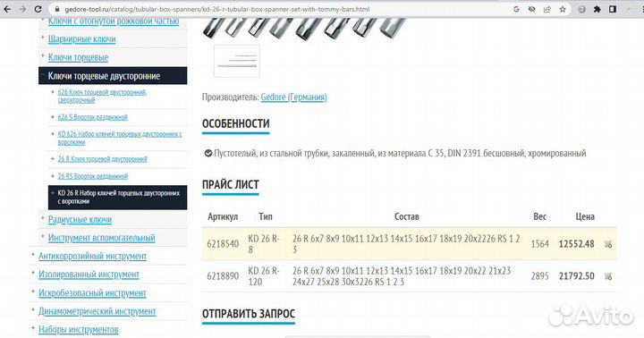Open Ключи с отогнутой рожковой частью
Viewport: 644px width, 338px height.
(x=114, y=21)
